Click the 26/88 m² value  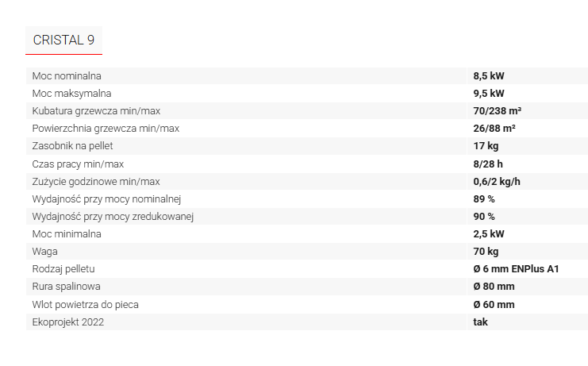pyautogui.click(x=494, y=129)
